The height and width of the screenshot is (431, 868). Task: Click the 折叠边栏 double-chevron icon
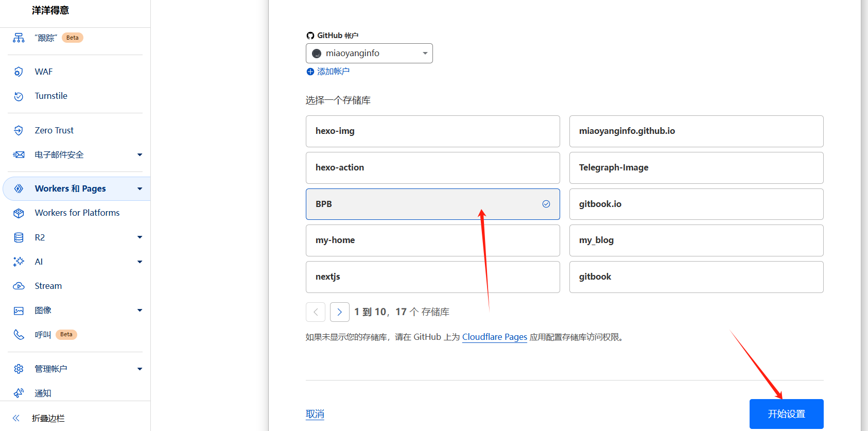coord(16,418)
